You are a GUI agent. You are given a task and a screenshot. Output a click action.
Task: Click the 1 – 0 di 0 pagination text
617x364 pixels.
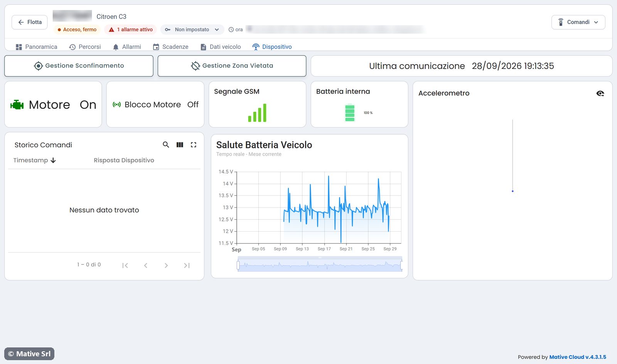pos(89,265)
